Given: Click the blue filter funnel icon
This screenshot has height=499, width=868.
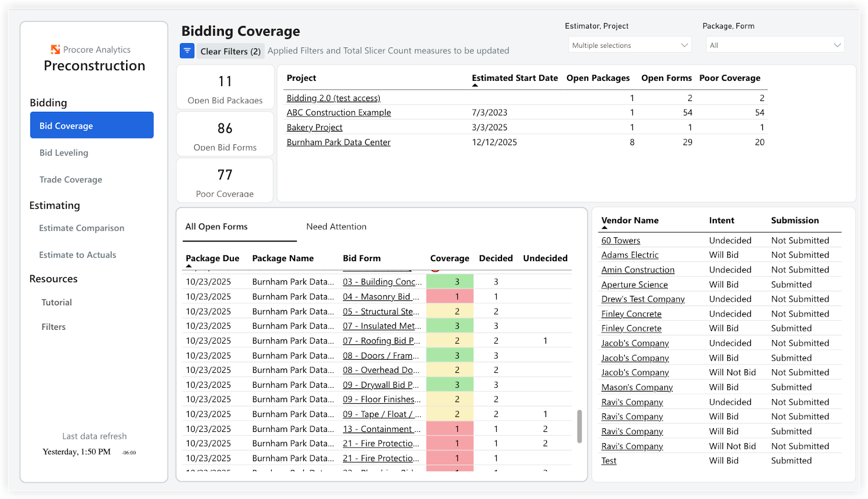Looking at the screenshot, I should (187, 51).
